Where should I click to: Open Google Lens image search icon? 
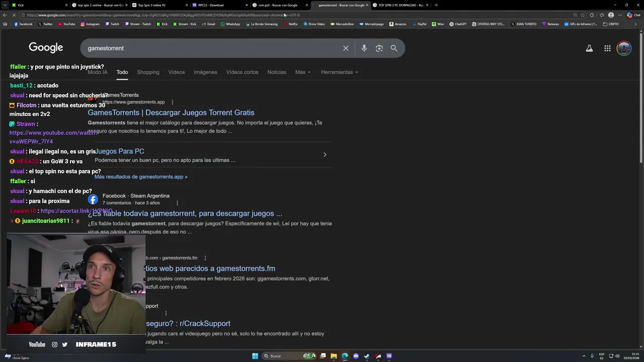[x=379, y=48]
